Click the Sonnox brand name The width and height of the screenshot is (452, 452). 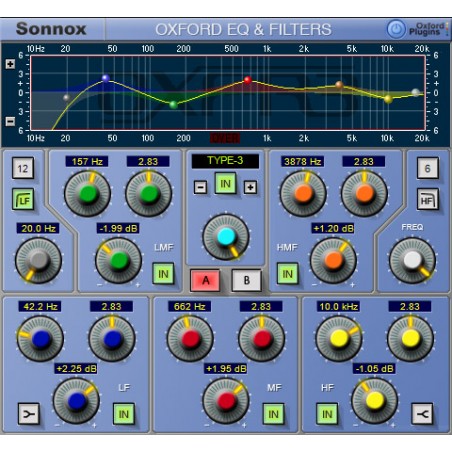coord(51,29)
